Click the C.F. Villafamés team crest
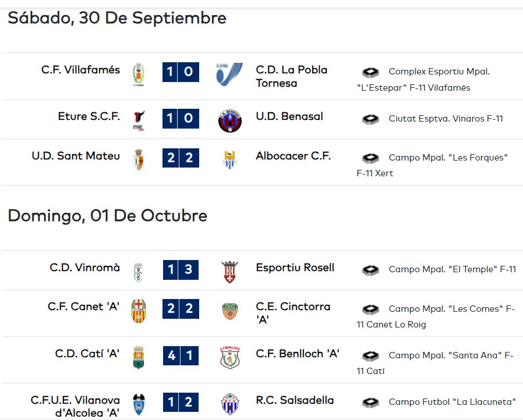Image resolution: width=523 pixels, height=420 pixels. (x=139, y=74)
